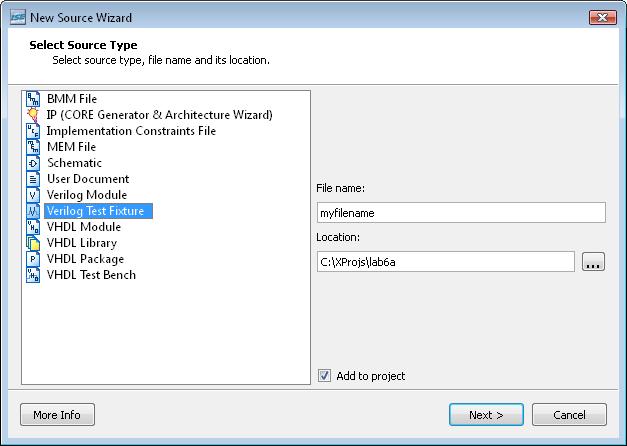Click the Implementation Constraints File icon
The width and height of the screenshot is (627, 446).
point(33,131)
